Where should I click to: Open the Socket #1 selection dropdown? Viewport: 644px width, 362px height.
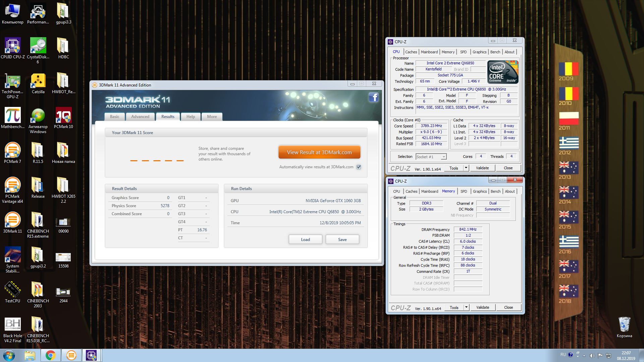pyautogui.click(x=431, y=157)
